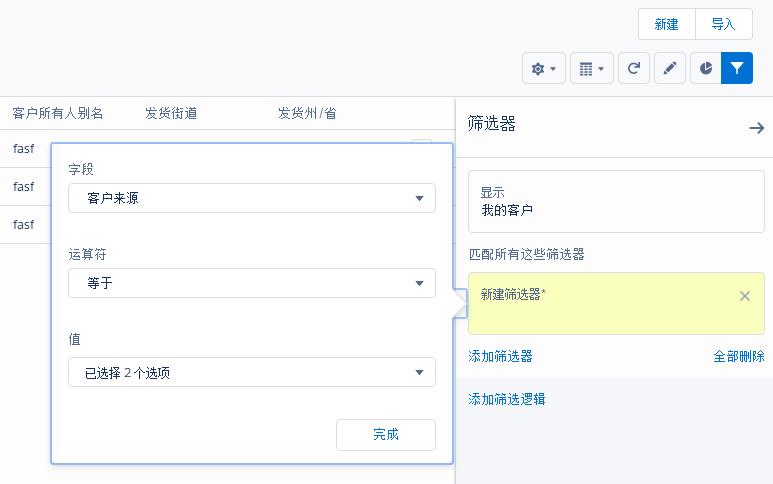Open the 运算符 dropdown showing 等于
This screenshot has width=773, height=484.
(x=252, y=283)
